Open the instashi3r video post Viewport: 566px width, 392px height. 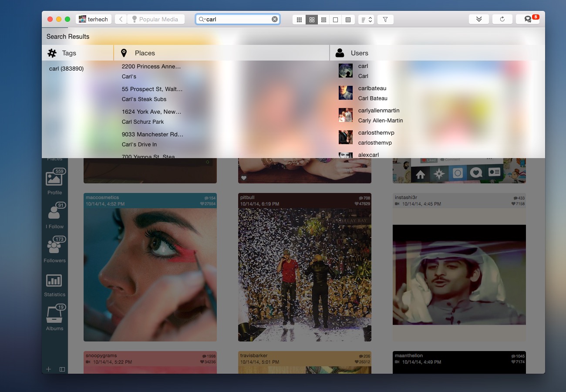coord(459,274)
